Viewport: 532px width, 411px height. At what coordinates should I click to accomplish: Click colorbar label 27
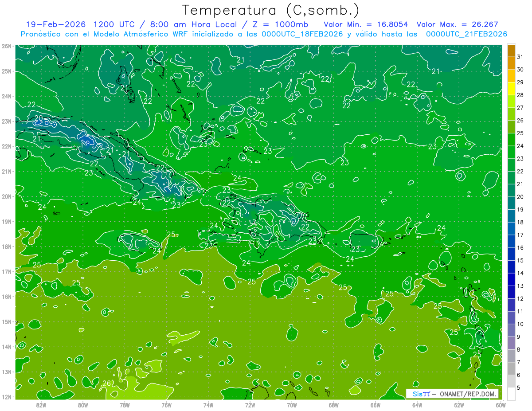(520, 108)
